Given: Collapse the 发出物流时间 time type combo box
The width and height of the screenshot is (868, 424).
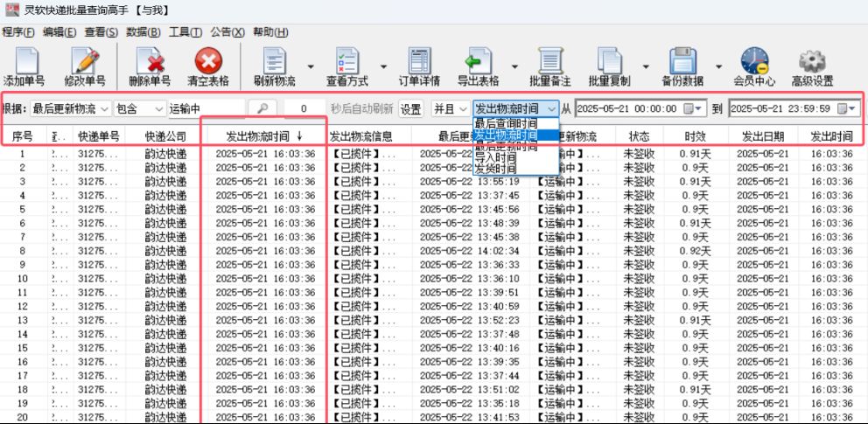Looking at the screenshot, I should (516, 109).
